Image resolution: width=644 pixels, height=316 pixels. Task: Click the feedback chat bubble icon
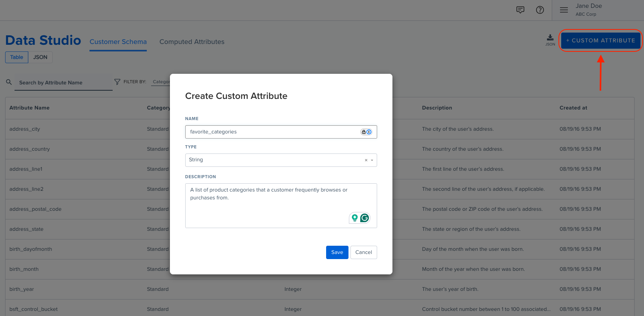tap(520, 10)
